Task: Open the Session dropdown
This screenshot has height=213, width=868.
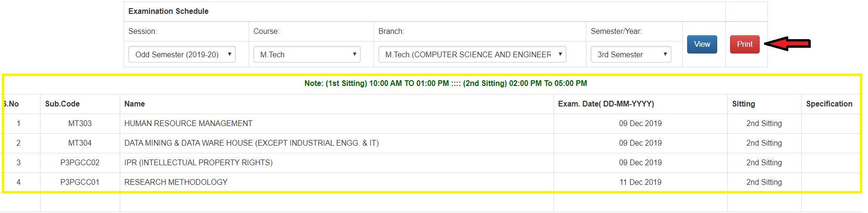Action: (x=182, y=54)
